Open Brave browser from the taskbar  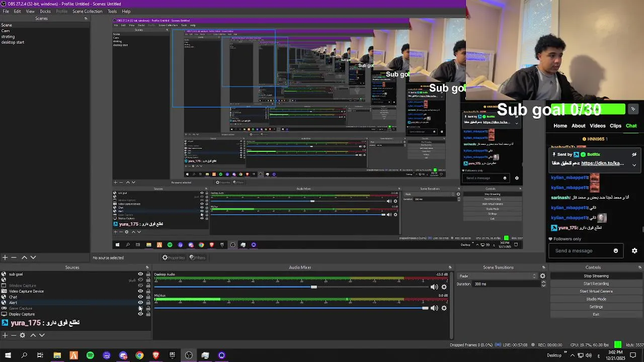pyautogui.click(x=156, y=355)
